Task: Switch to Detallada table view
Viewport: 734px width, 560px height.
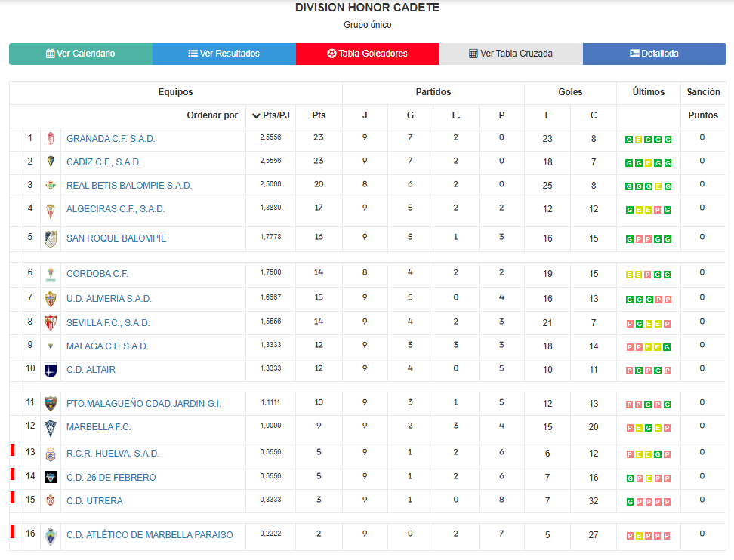Action: pos(655,54)
